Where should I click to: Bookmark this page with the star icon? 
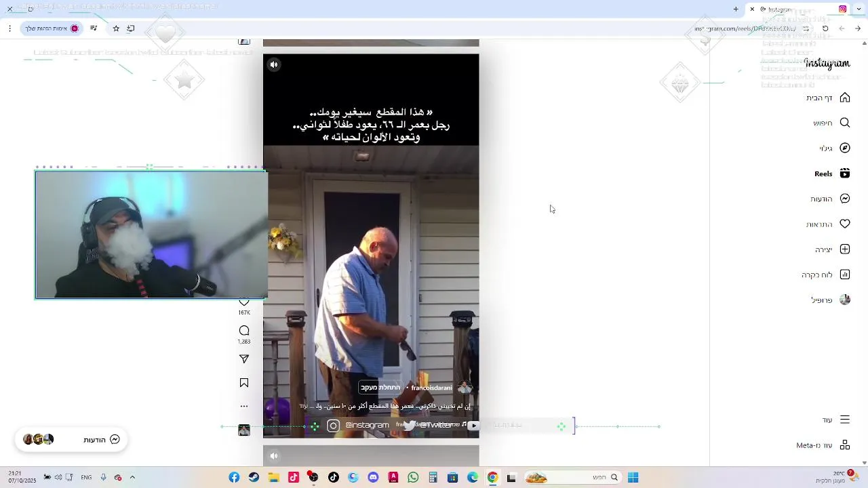[116, 28]
